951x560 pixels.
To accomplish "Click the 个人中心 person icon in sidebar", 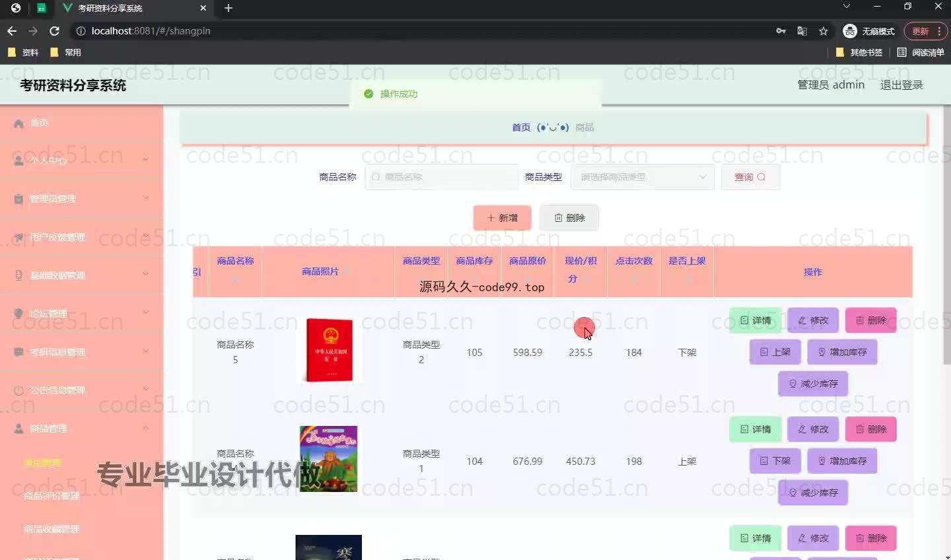I will pos(18,160).
